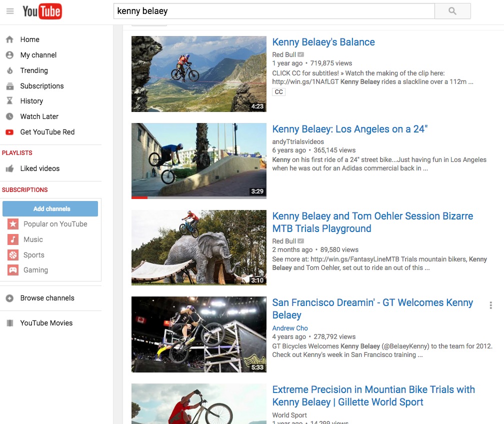Open World Sport channel link
The width and height of the screenshot is (504, 424).
(x=289, y=415)
